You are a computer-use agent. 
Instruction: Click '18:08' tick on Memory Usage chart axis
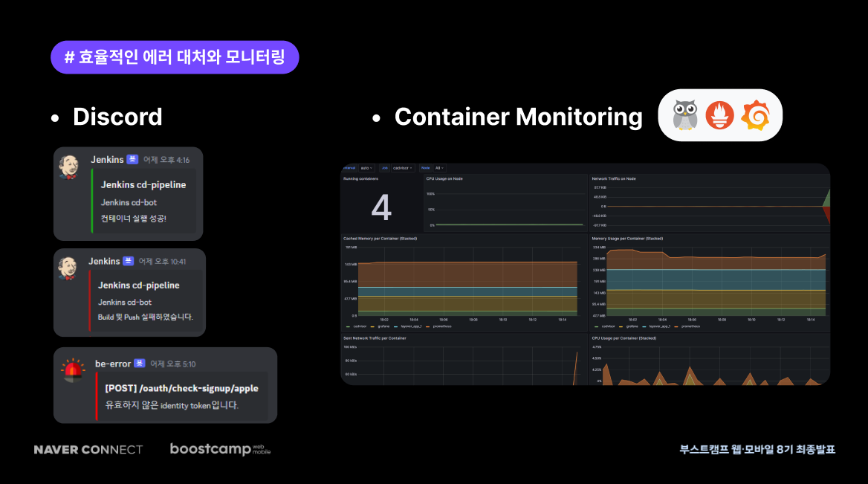click(x=722, y=320)
